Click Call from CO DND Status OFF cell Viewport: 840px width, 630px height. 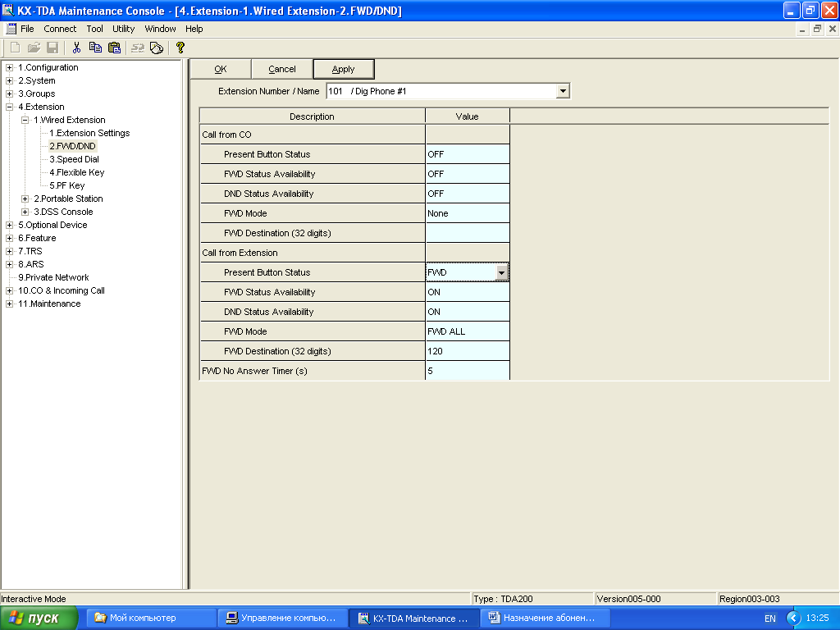tap(467, 194)
